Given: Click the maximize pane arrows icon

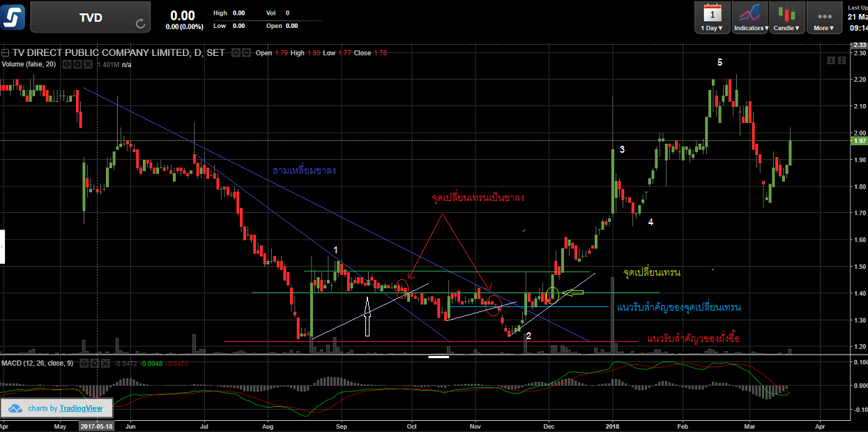Looking at the screenshot, I should (842, 61).
